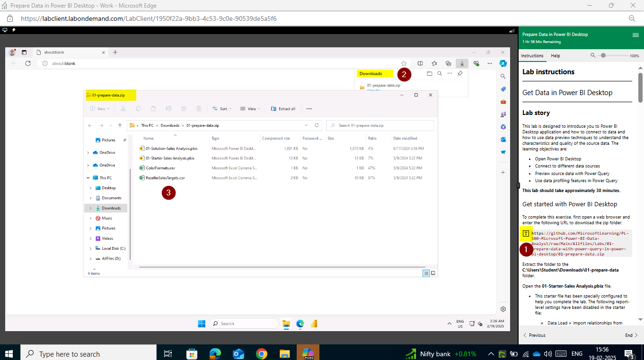
Task: Click the VM taskbar Search box
Action: (x=244, y=324)
